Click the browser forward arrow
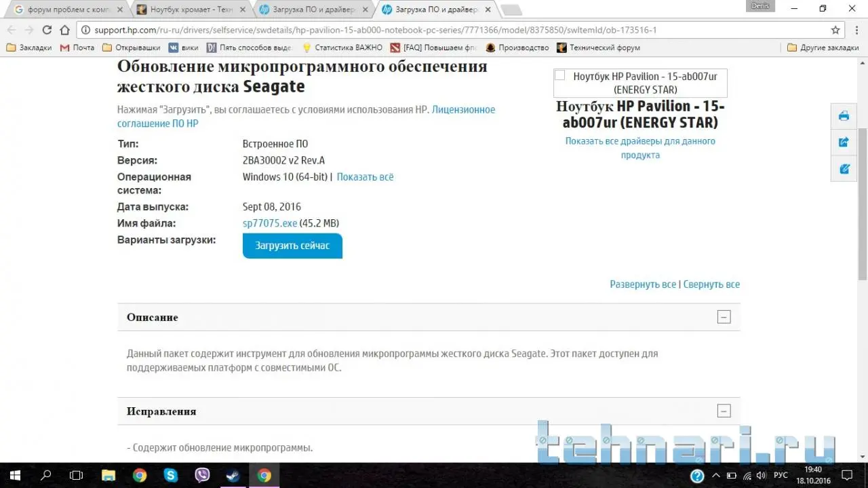868x488 pixels. click(x=29, y=30)
